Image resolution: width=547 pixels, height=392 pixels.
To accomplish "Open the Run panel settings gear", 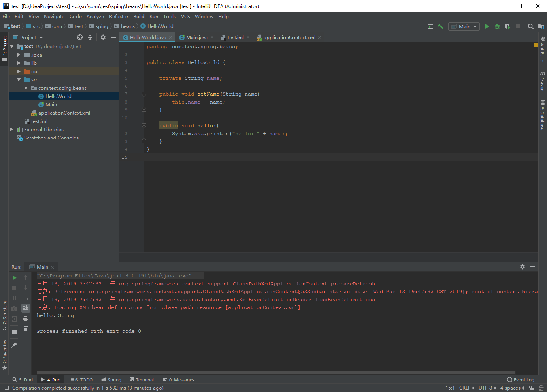I will pos(522,267).
